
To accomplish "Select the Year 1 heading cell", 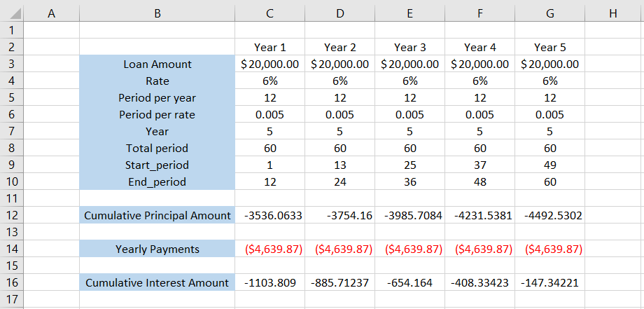I will point(269,48).
